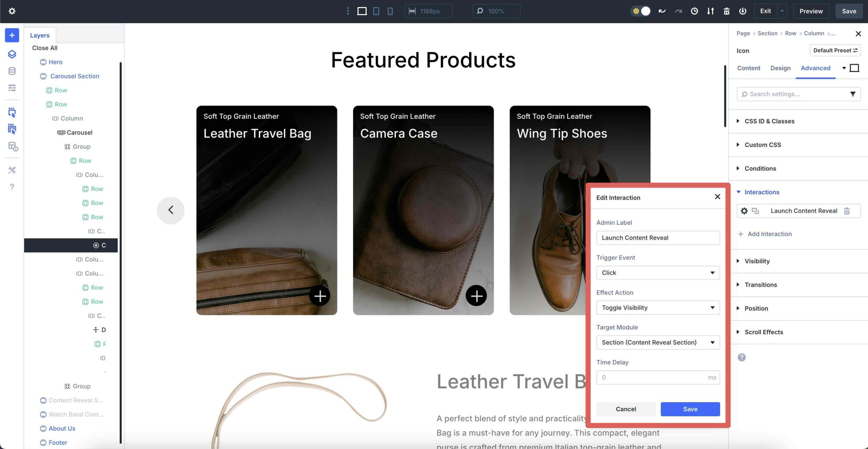Viewport: 868px width, 449px height.
Task: Open the Layers view icon in sidebar
Action: (x=12, y=54)
